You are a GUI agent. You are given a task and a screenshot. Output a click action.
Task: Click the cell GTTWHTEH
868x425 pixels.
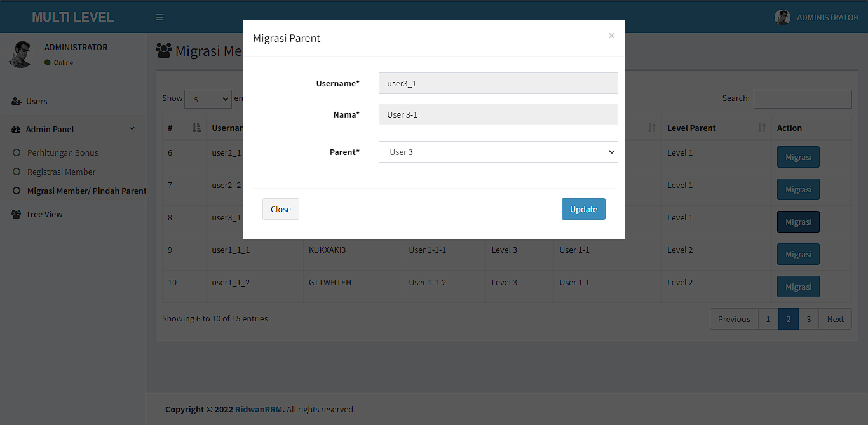click(x=330, y=282)
